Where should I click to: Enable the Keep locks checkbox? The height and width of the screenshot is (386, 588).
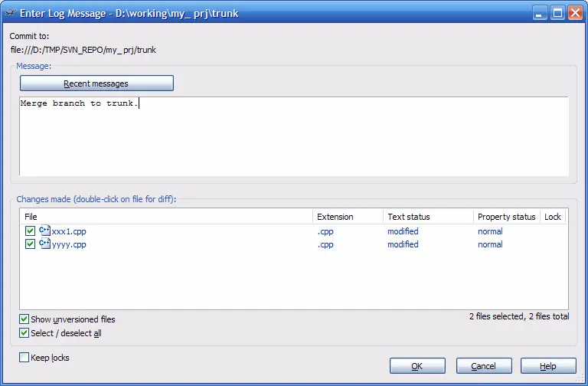(x=24, y=358)
